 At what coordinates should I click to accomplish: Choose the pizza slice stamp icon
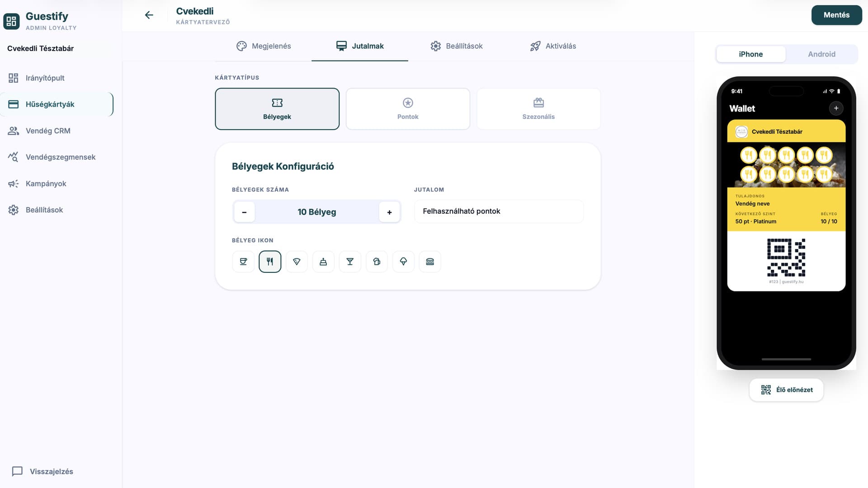[297, 262]
